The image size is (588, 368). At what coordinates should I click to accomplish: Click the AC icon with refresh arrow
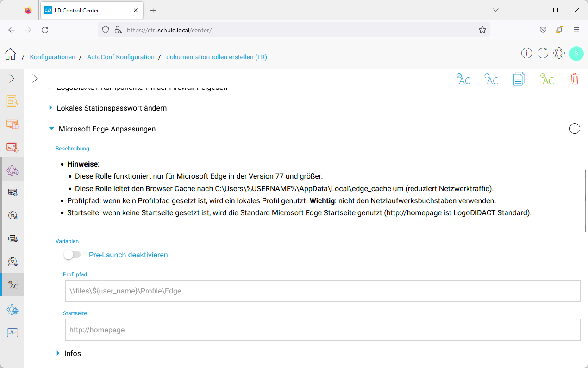(491, 79)
